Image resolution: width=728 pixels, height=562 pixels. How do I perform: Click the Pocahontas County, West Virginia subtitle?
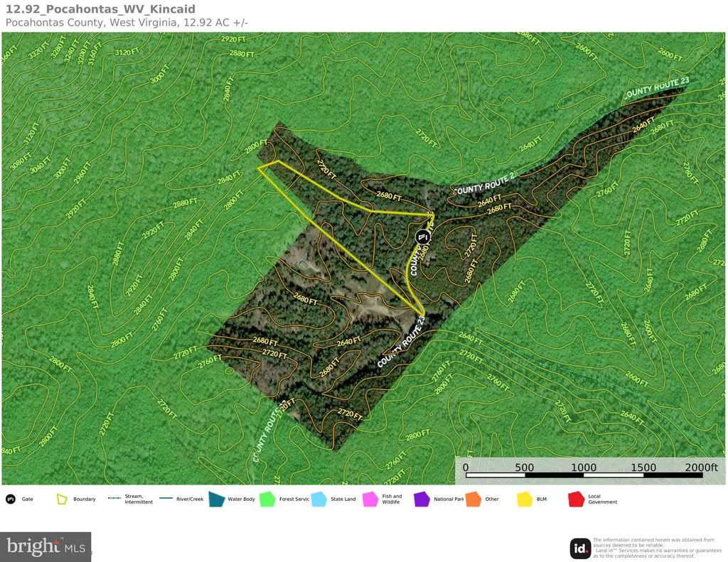(x=127, y=23)
